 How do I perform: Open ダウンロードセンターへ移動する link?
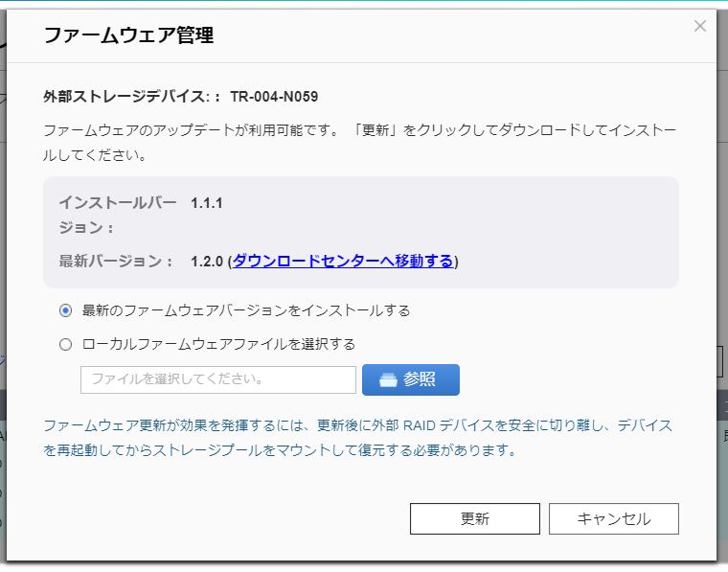[x=343, y=261]
